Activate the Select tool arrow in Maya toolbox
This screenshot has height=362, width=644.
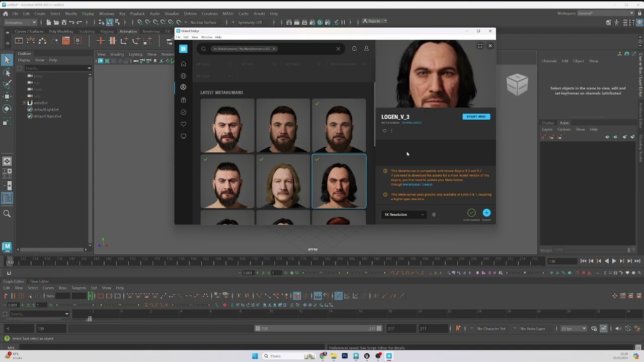pos(7,60)
